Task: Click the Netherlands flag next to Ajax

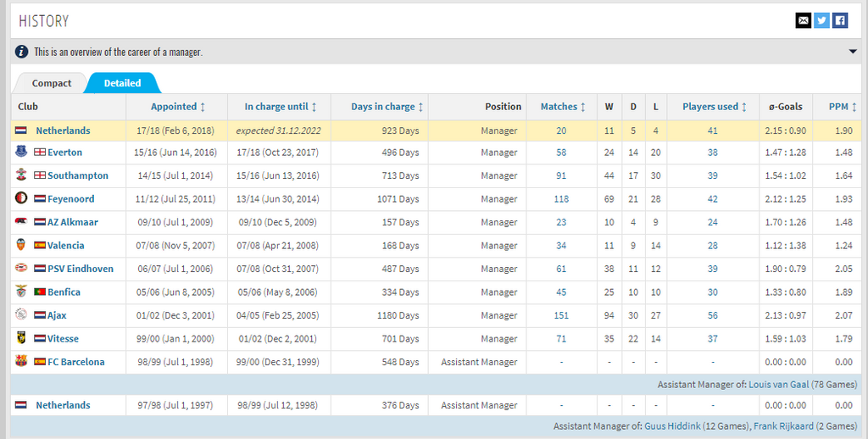Action: [x=40, y=315]
